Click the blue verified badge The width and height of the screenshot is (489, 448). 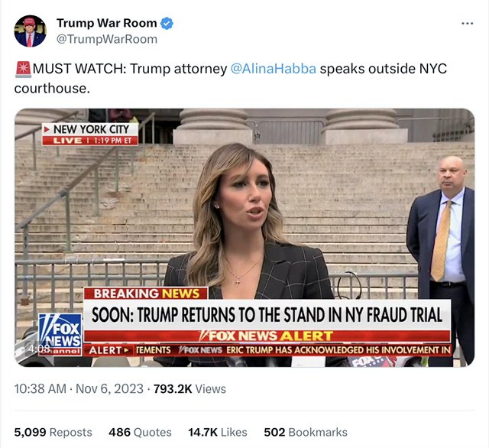coord(167,24)
